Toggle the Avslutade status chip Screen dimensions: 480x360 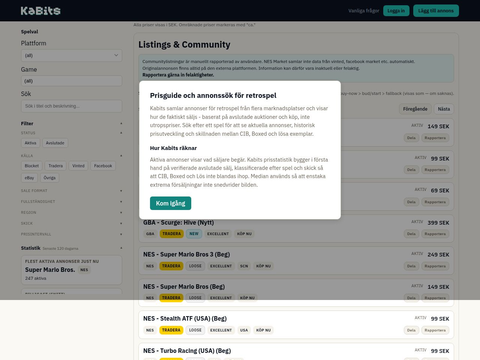pos(55,143)
